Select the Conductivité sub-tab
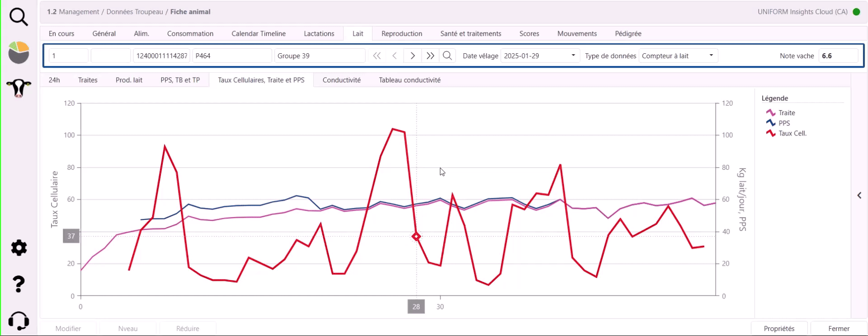The height and width of the screenshot is (336, 868). [x=341, y=80]
